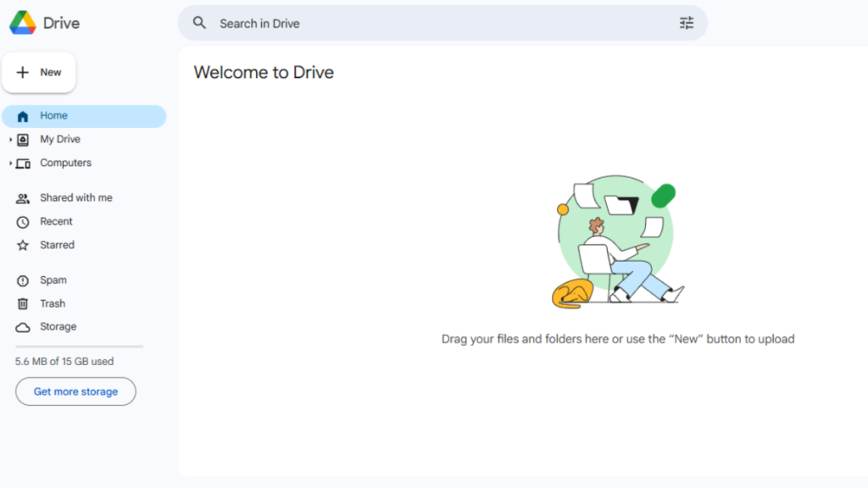Open the advanced search filters icon
This screenshot has height=488, width=868.
point(687,23)
